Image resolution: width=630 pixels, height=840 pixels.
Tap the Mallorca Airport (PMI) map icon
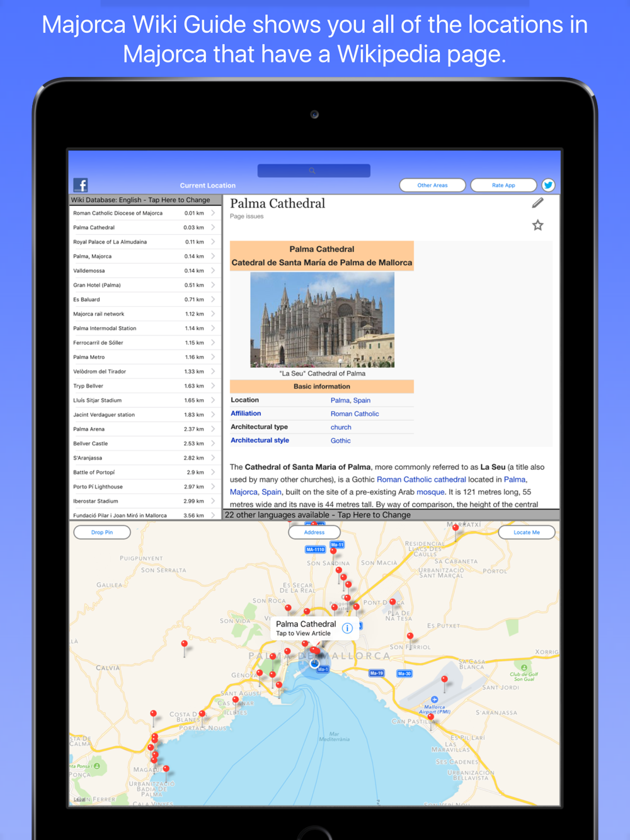click(434, 700)
